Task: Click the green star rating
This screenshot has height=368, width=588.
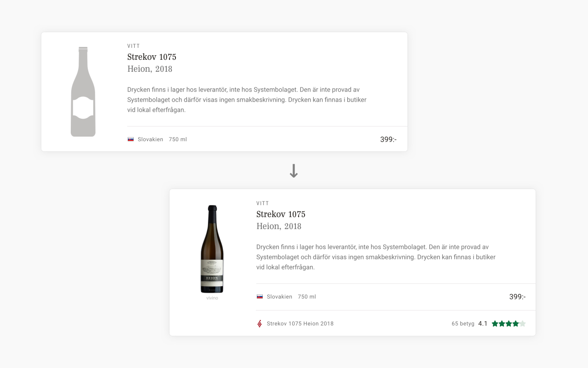Action: tap(509, 323)
